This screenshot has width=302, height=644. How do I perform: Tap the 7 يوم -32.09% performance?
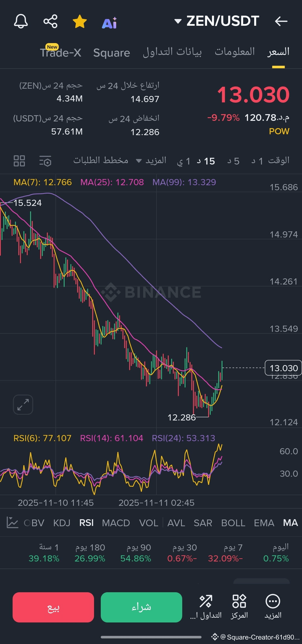pos(225,553)
